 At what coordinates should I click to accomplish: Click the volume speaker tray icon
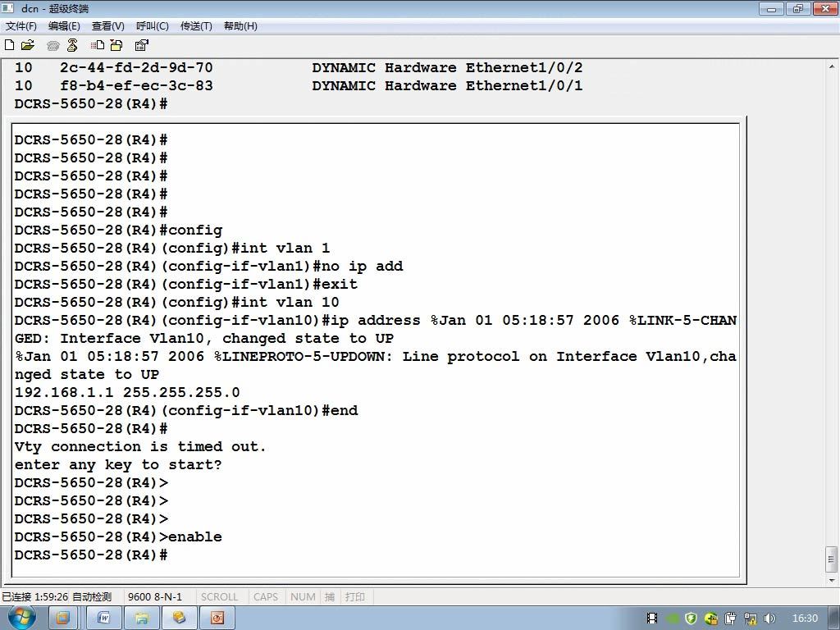pos(769,619)
